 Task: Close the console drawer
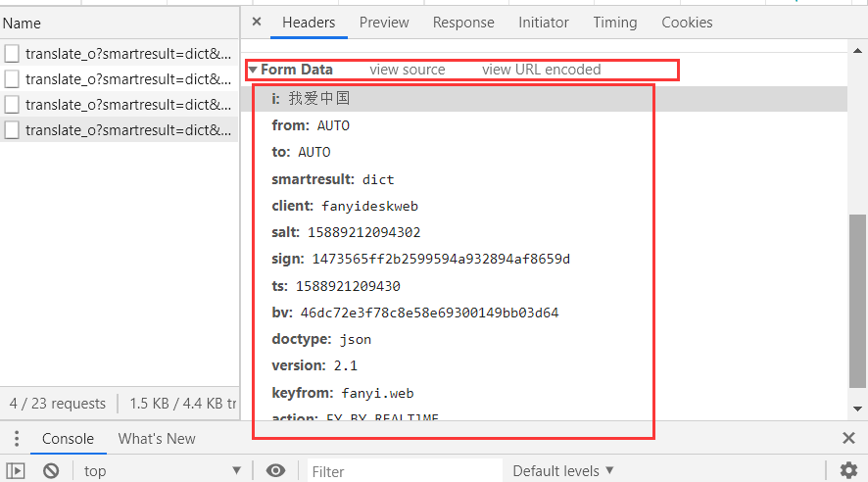pos(848,439)
